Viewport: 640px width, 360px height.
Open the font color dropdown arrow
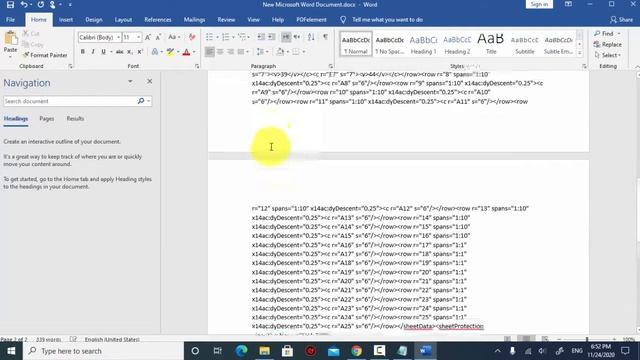[194, 52]
